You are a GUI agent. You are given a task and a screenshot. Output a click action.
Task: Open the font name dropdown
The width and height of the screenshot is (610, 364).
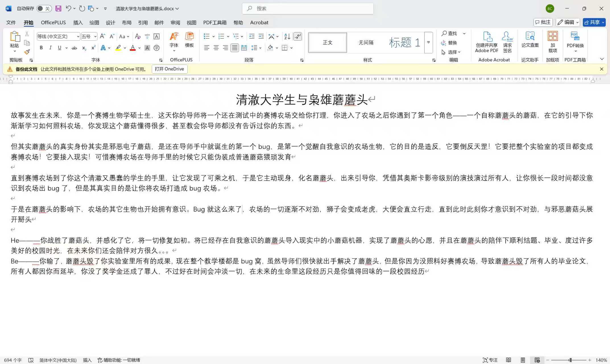78,36
